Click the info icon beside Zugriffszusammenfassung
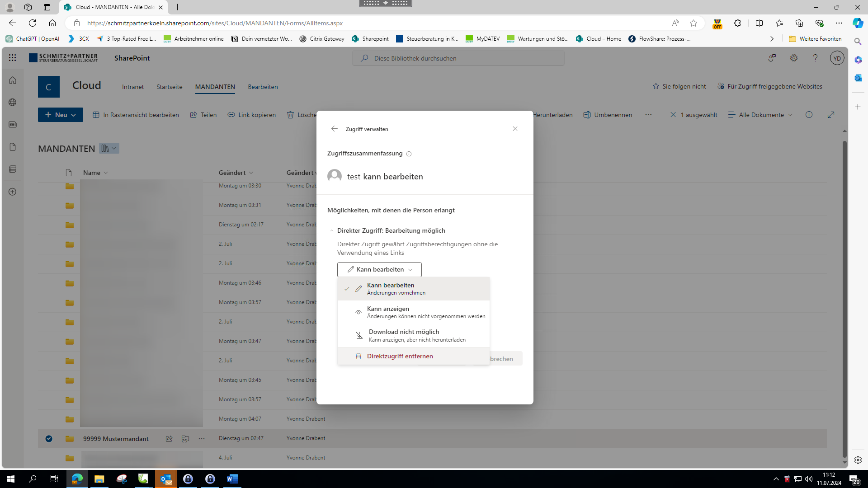The width and height of the screenshot is (868, 488). (x=409, y=154)
